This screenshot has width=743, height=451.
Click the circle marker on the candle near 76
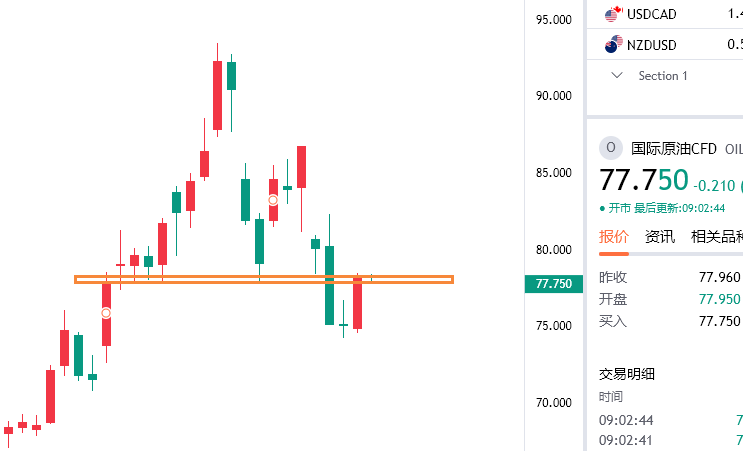point(106,313)
